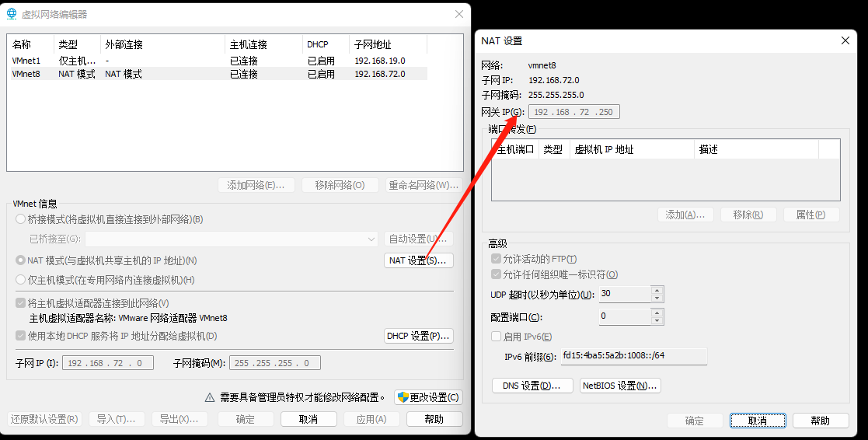Increase UDP timeout with up arrow
This screenshot has width=868, height=440.
[657, 290]
